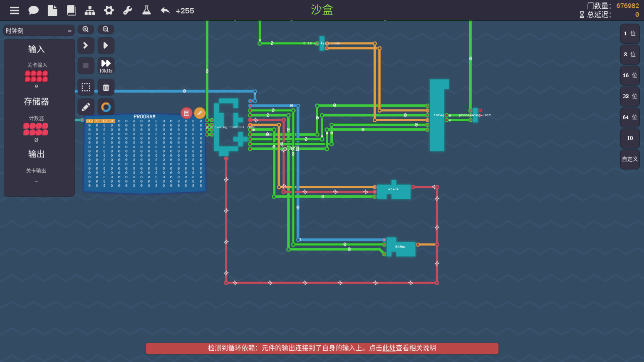Image resolution: width=644 pixels, height=362 pixels.
Task: Select 64 位 bit width
Action: point(630,117)
